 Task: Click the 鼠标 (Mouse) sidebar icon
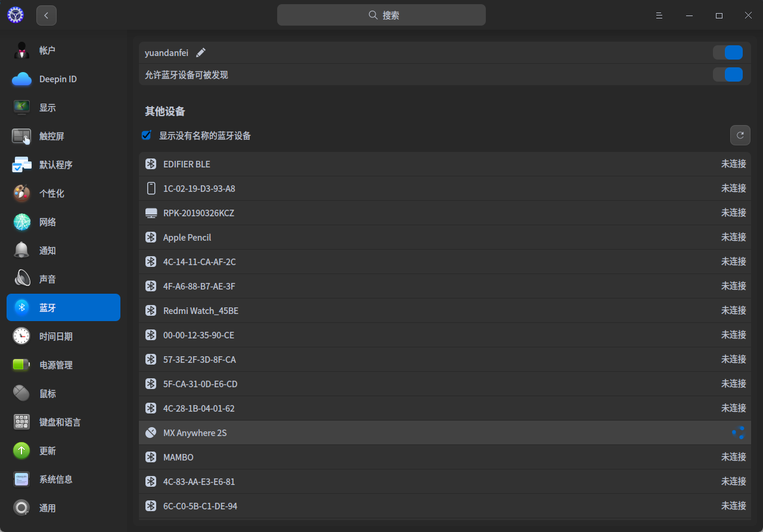[x=21, y=393]
